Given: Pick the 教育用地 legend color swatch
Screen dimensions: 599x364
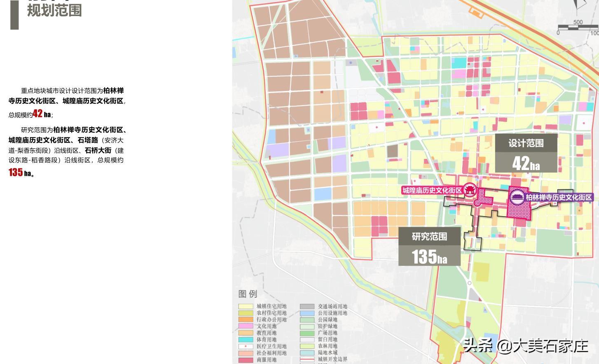Looking at the screenshot, I should pyautogui.click(x=246, y=333).
